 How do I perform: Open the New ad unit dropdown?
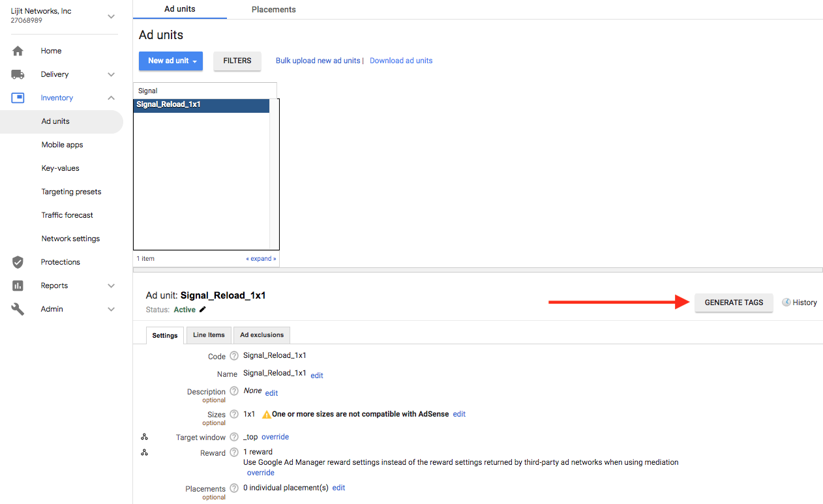click(171, 61)
